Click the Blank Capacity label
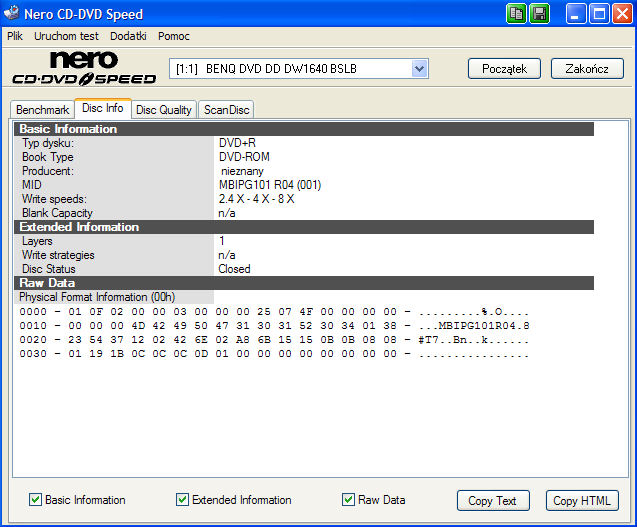 tap(57, 213)
